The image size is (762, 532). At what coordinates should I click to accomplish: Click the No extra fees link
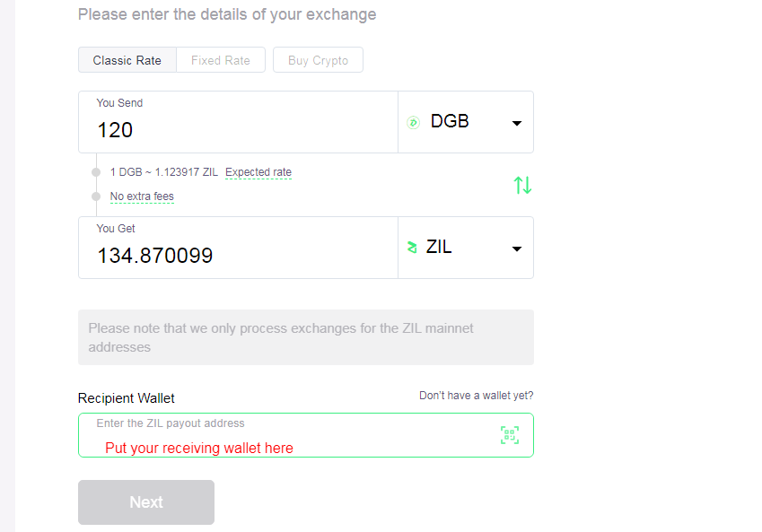point(142,196)
